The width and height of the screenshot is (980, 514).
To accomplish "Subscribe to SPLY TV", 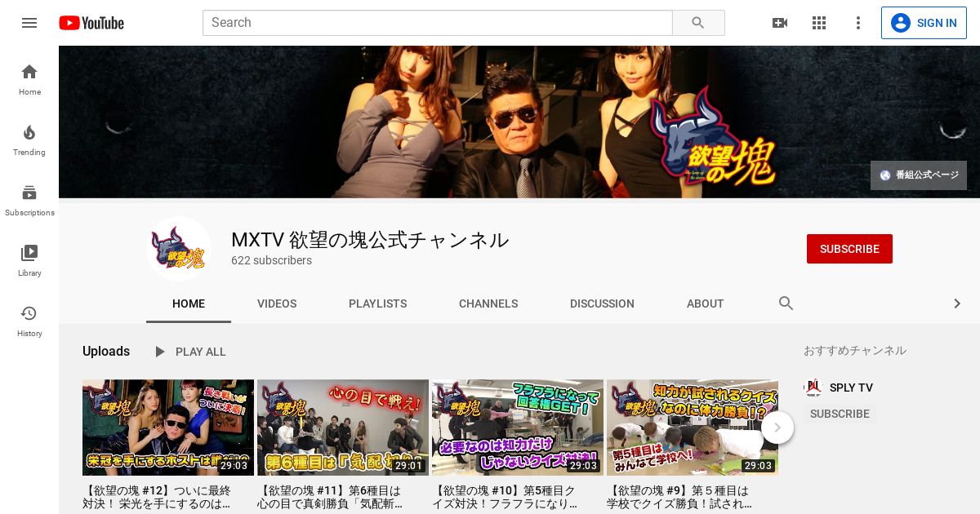I will pyautogui.click(x=840, y=414).
